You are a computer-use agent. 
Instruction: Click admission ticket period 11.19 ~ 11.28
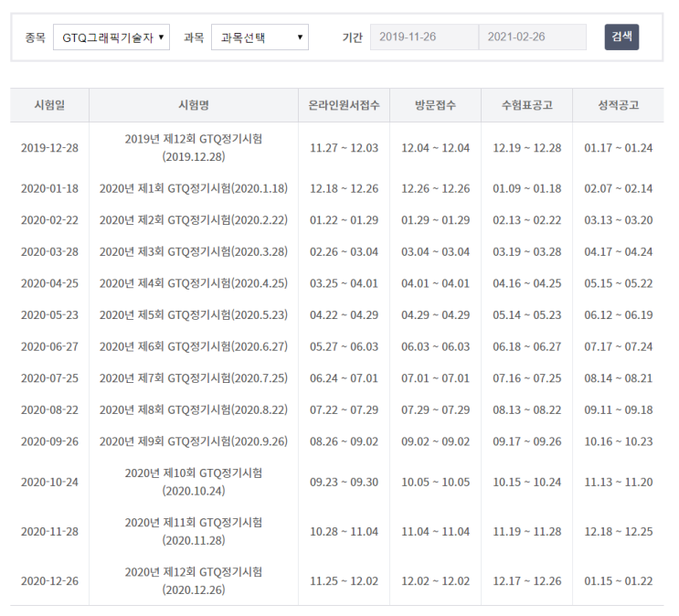(527, 532)
